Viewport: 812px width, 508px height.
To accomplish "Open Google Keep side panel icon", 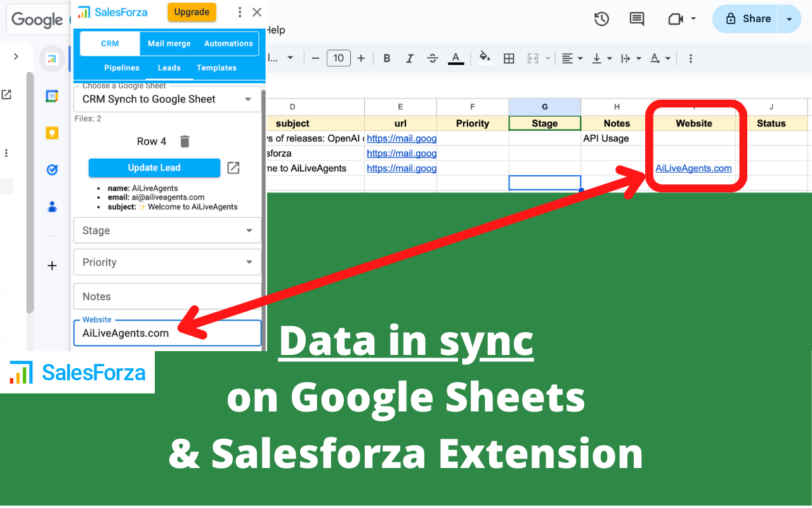I will (52, 133).
